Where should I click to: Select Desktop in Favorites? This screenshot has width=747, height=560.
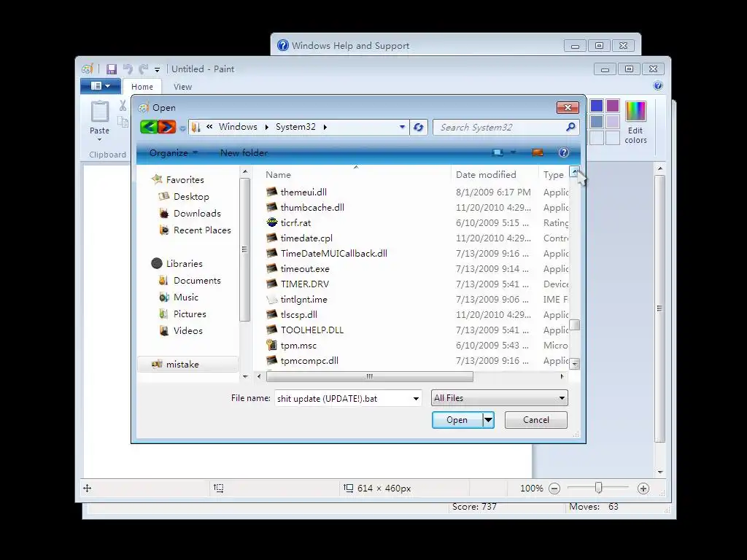click(191, 197)
